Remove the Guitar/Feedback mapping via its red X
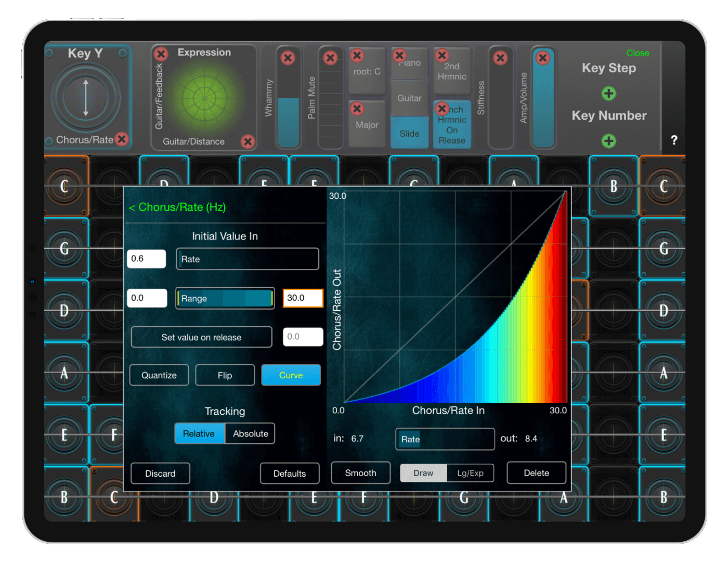 coord(161,54)
